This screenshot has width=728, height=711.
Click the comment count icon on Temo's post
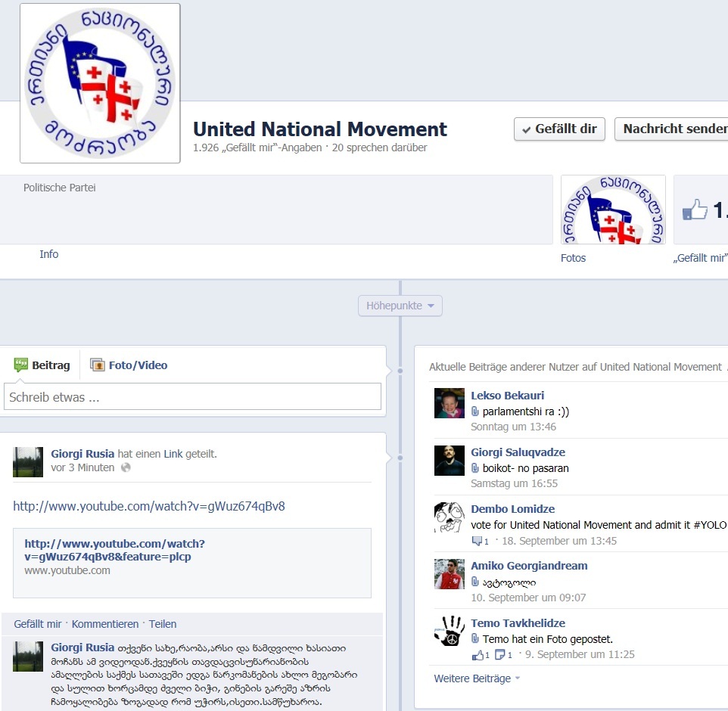tap(500, 655)
